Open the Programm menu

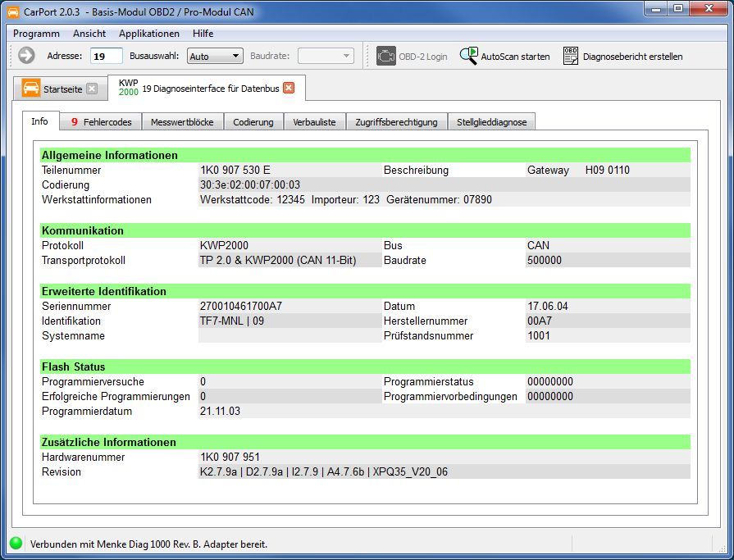coord(37,34)
